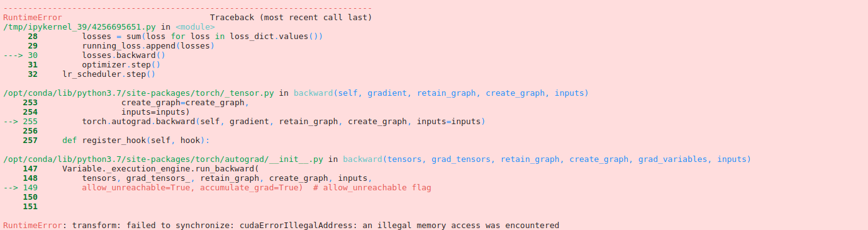Viewport: 868px width, 230px height.
Task: Select the optimizer.step() line
Action: (x=121, y=65)
